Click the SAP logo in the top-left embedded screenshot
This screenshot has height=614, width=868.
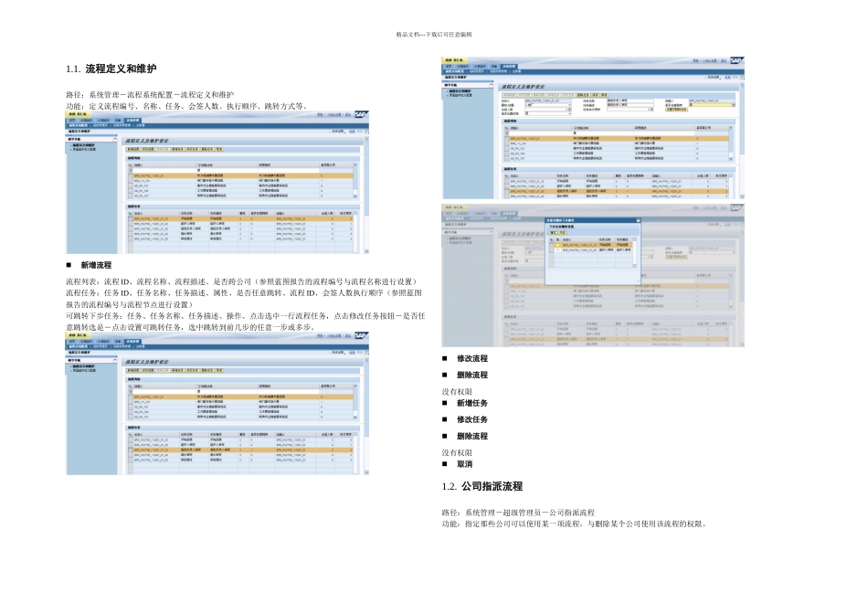pos(361,114)
